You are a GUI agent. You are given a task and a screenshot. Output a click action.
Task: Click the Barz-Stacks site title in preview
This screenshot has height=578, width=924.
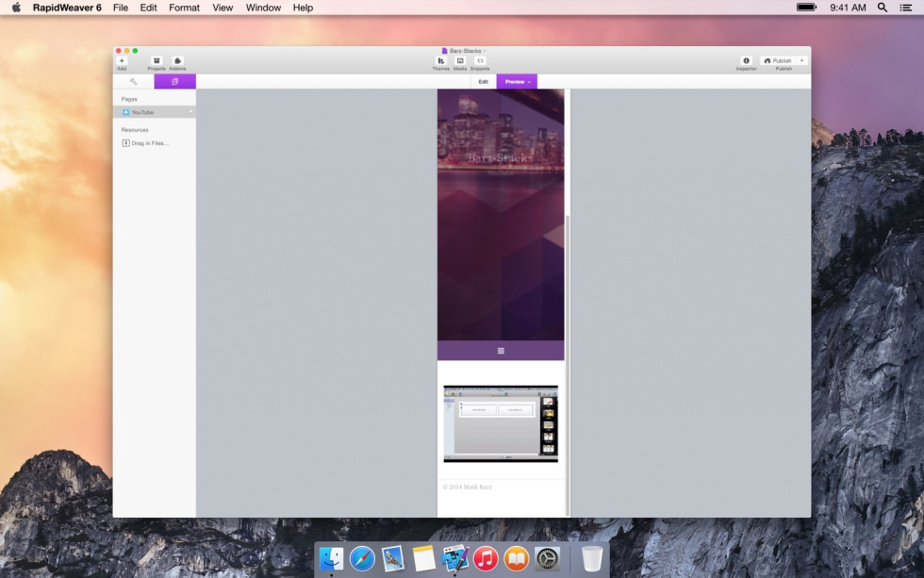point(501,157)
